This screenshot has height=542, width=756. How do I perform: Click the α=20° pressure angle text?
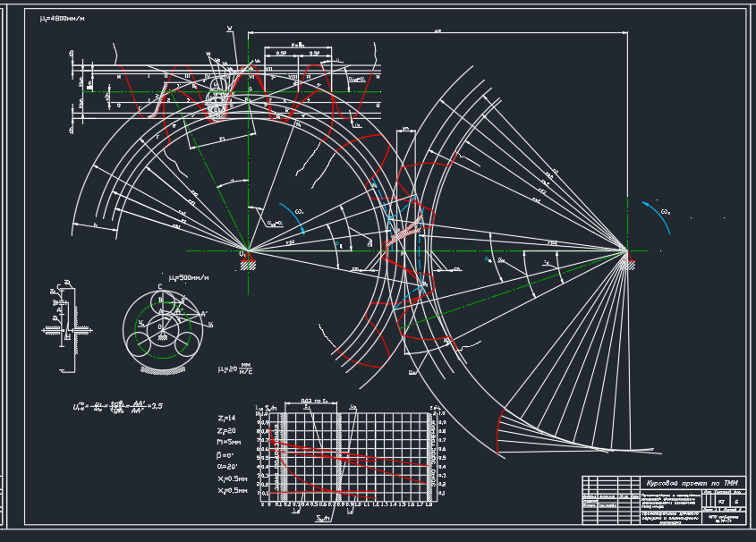tap(227, 466)
